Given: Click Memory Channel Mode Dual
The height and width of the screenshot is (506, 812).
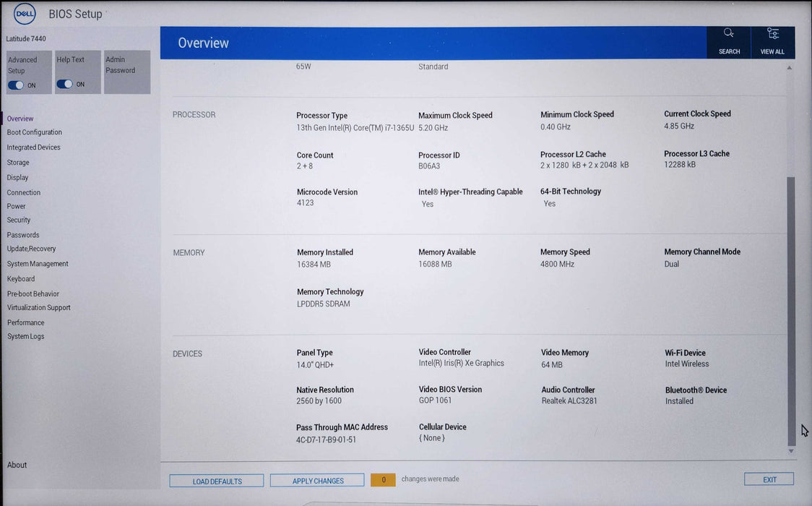Looking at the screenshot, I should tap(672, 264).
